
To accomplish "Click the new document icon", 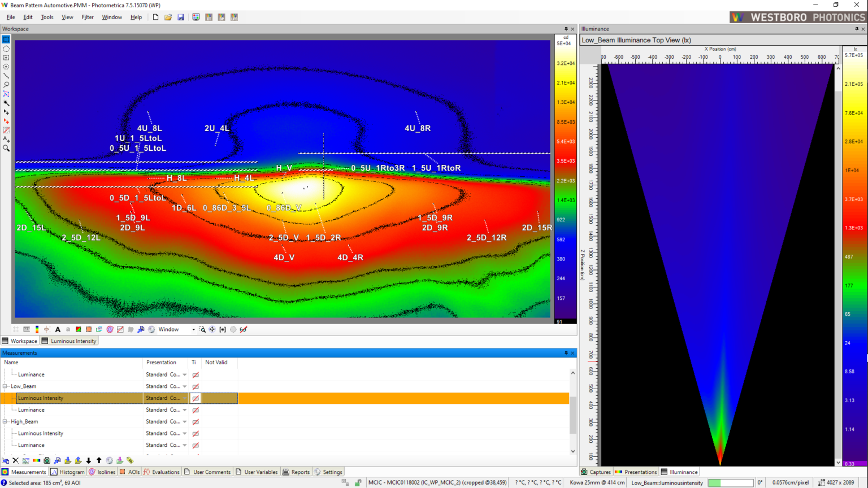I will click(155, 18).
